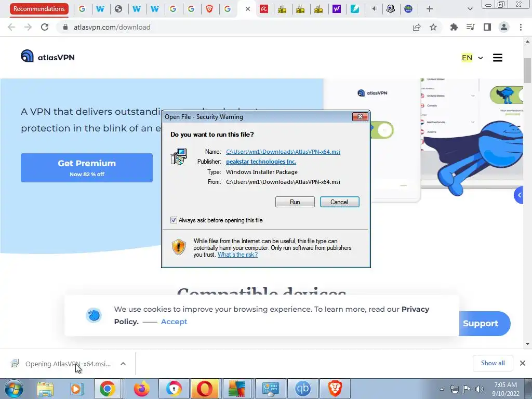Image resolution: width=532 pixels, height=399 pixels.
Task: Click the What's the risk? link
Action: click(x=237, y=255)
